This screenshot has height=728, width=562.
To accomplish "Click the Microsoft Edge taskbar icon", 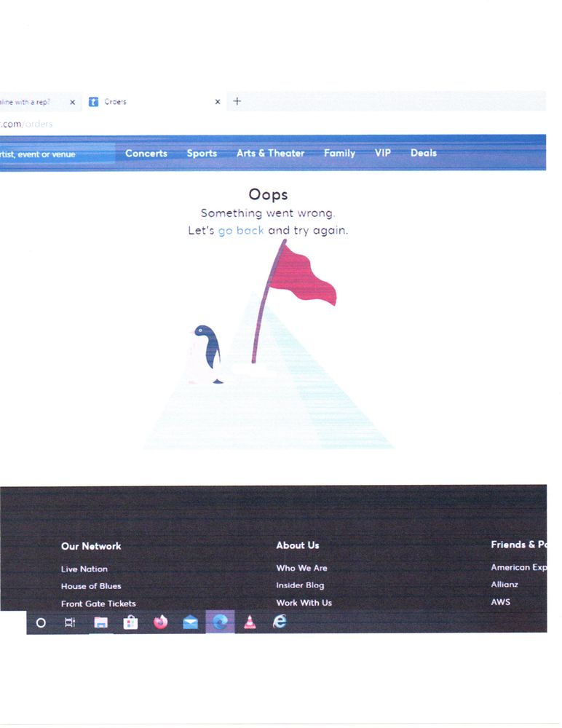I will 220,622.
